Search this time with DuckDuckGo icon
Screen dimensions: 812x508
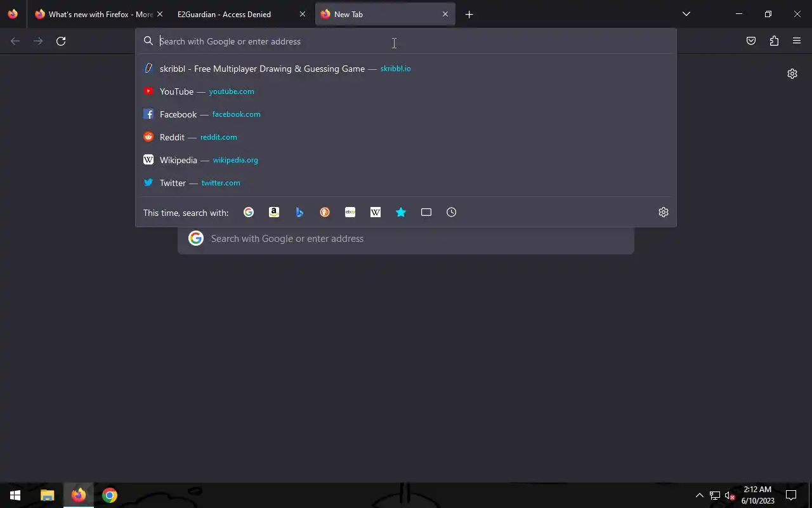[x=325, y=212]
